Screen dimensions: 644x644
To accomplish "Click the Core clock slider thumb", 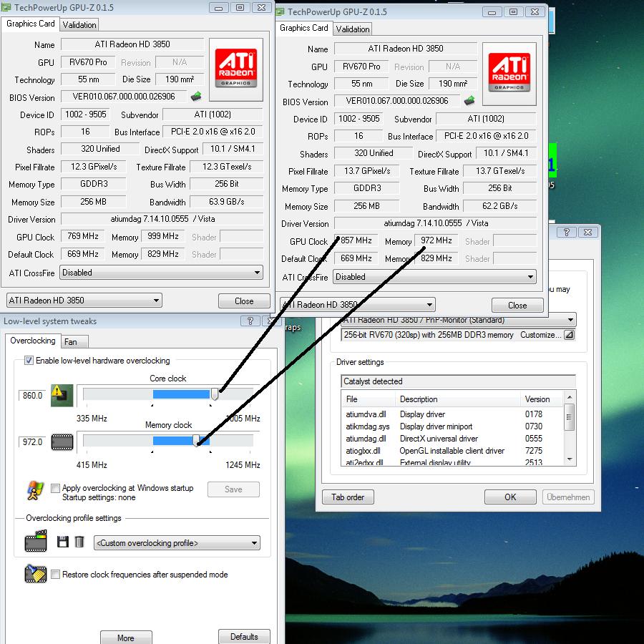I will (215, 394).
